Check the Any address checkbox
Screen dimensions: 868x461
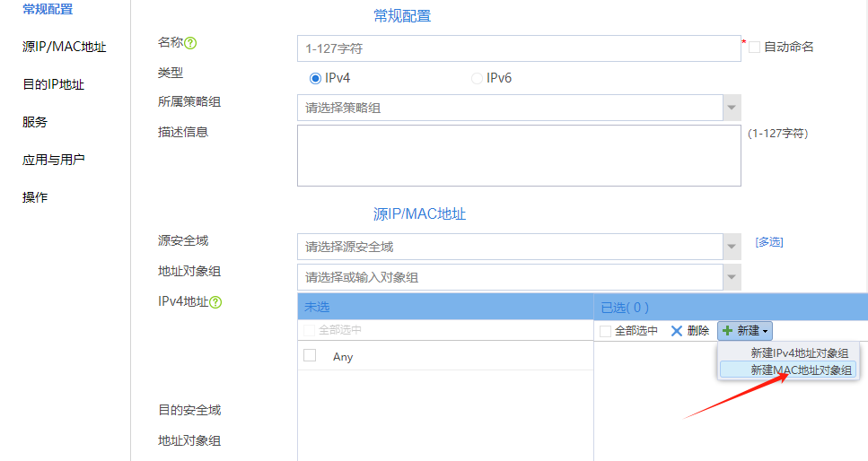click(310, 355)
